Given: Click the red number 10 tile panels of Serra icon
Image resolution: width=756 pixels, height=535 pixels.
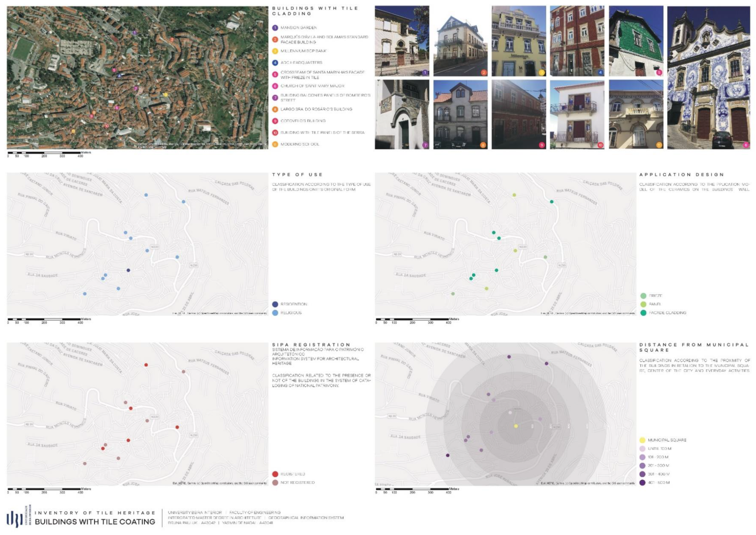Looking at the screenshot, I should pos(275,133).
